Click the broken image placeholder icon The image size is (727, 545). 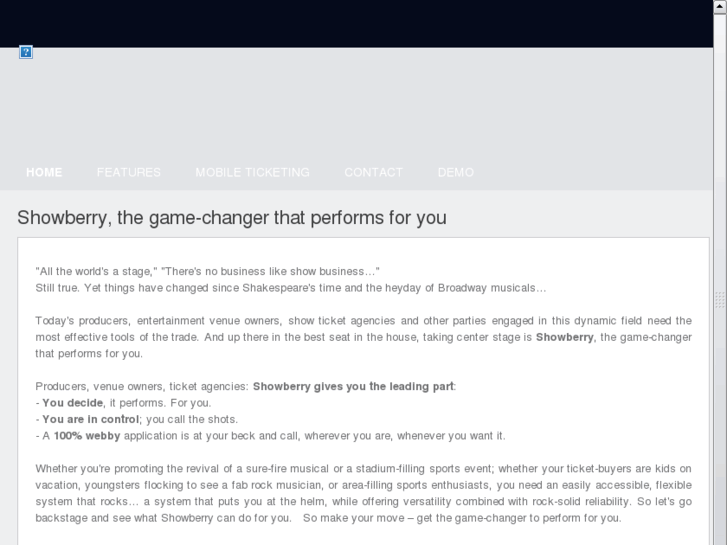coord(26,52)
